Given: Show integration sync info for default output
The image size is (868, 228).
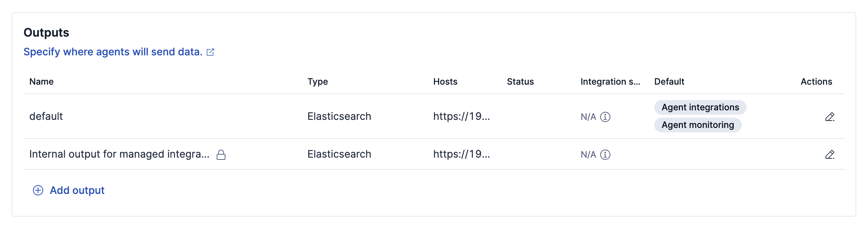Looking at the screenshot, I should pos(605,117).
